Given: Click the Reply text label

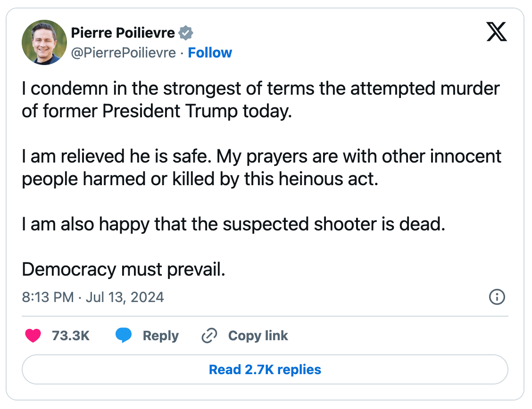Looking at the screenshot, I should tap(161, 335).
